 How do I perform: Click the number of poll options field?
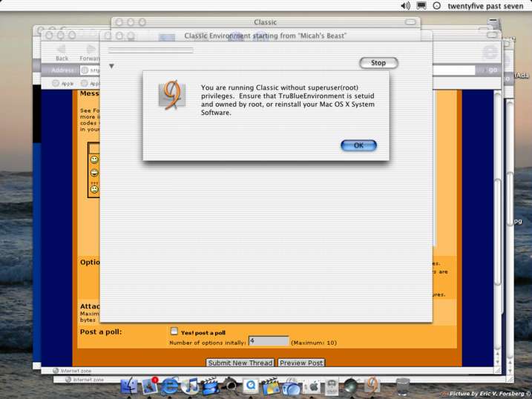click(x=269, y=341)
